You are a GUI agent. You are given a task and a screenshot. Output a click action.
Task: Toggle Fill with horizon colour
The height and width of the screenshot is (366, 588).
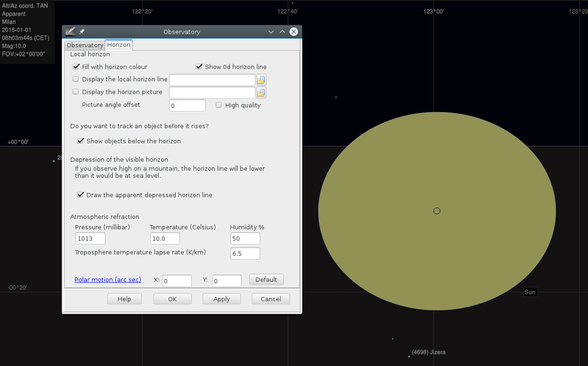76,67
